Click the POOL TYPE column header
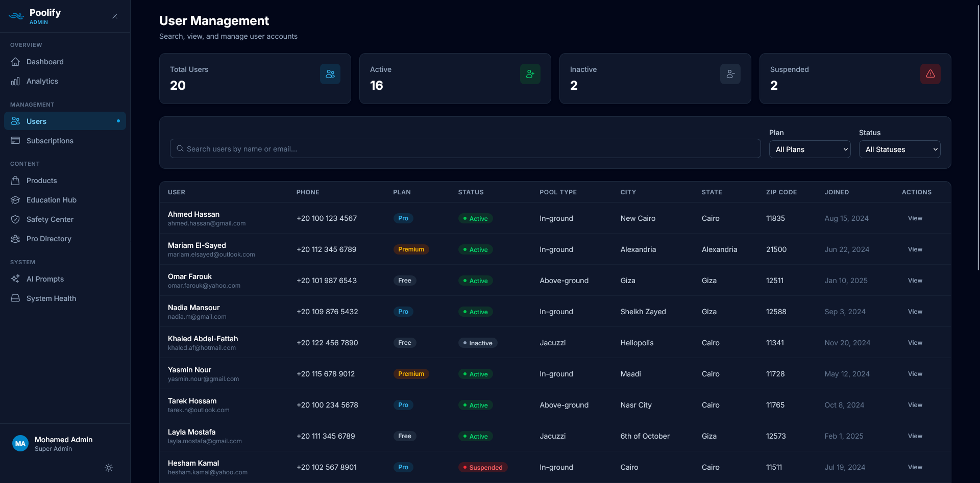Screen dimensions: 980x483 (558, 192)
